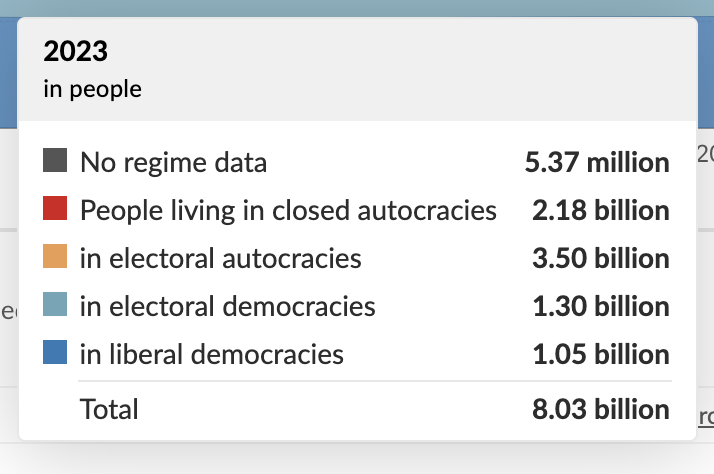Select the 'No regime data' label
Screen dimensions: 714x474
click(173, 162)
